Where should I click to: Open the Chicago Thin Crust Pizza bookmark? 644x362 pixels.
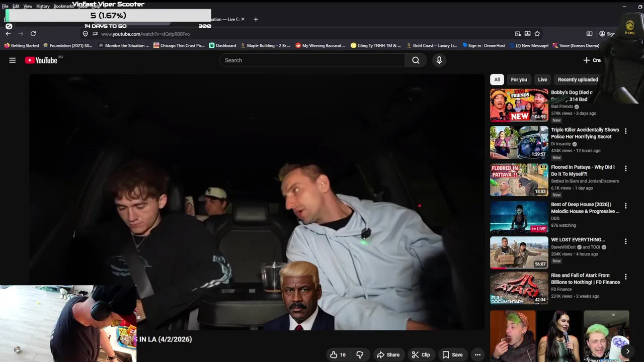(x=179, y=46)
